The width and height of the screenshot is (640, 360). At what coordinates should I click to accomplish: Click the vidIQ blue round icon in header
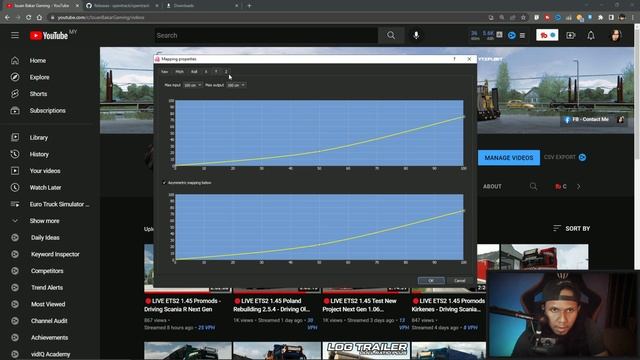[511, 36]
